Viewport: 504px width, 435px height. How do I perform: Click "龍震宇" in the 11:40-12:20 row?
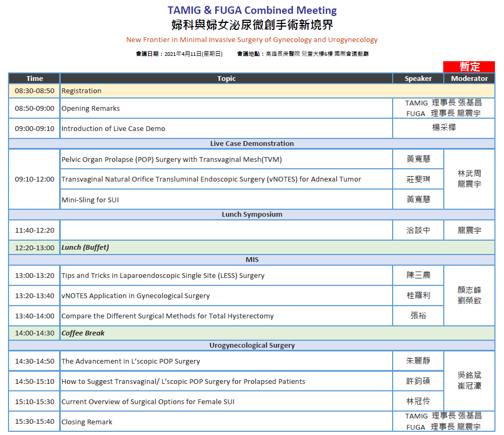[x=469, y=231]
